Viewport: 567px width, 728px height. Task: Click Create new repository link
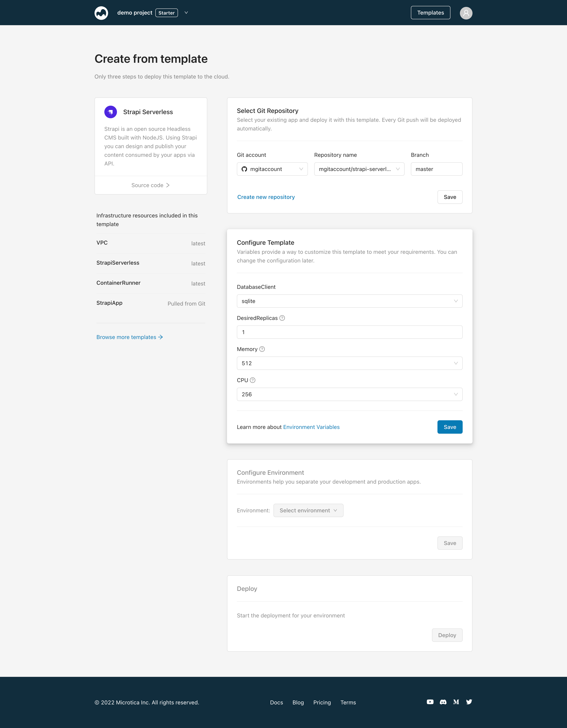pyautogui.click(x=266, y=197)
